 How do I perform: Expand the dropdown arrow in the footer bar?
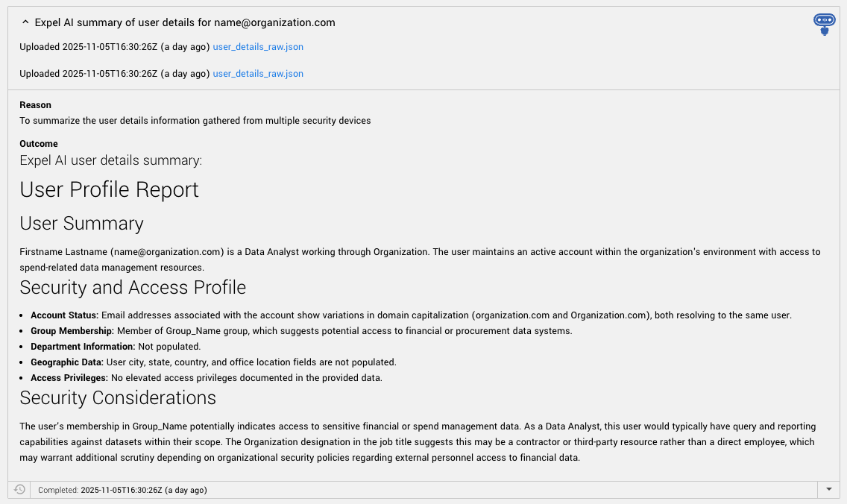(828, 490)
